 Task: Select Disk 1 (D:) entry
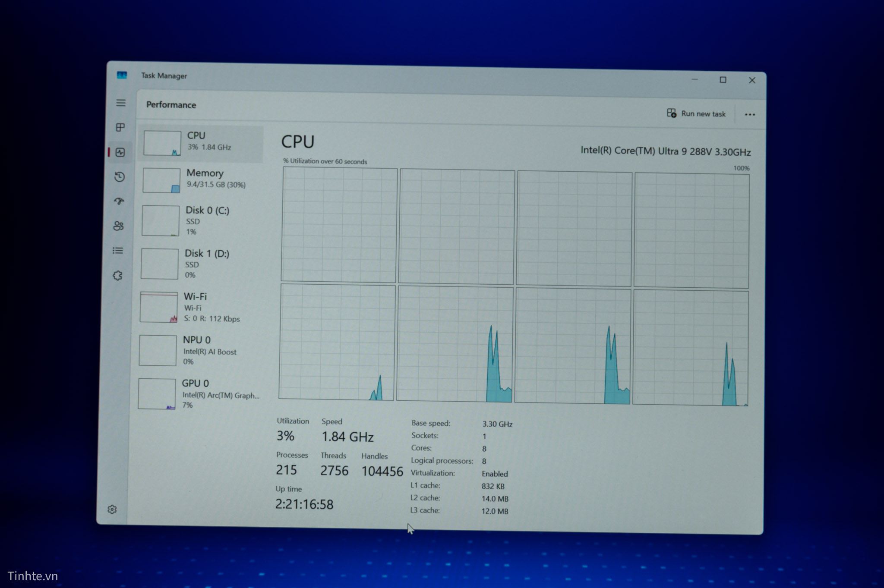point(198,264)
